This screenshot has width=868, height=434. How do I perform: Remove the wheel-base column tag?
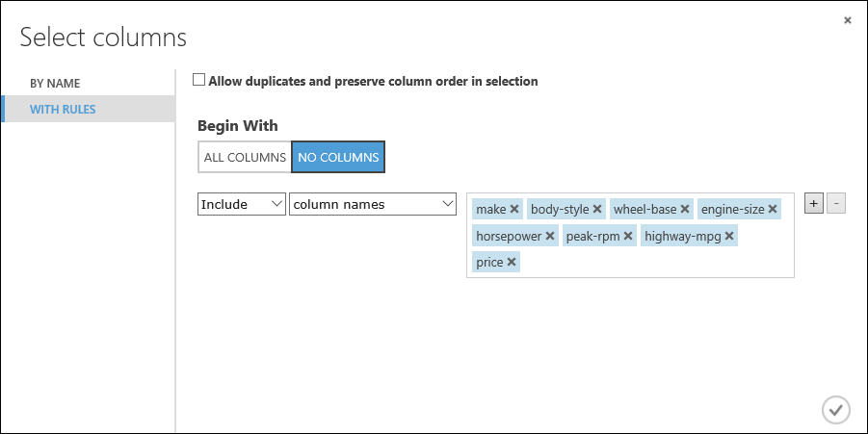pyautogui.click(x=685, y=209)
